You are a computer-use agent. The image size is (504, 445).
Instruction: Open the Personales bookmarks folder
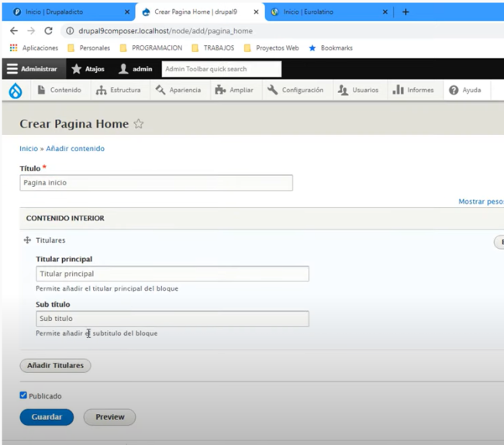(x=88, y=48)
